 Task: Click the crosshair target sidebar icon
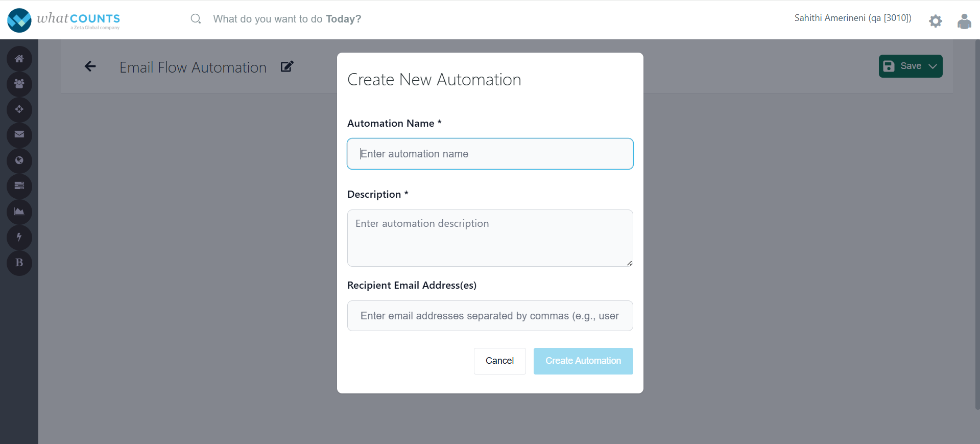(19, 109)
